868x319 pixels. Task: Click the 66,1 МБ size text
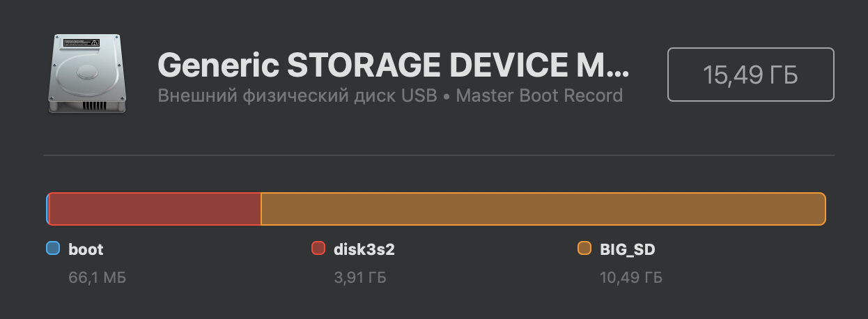click(97, 278)
